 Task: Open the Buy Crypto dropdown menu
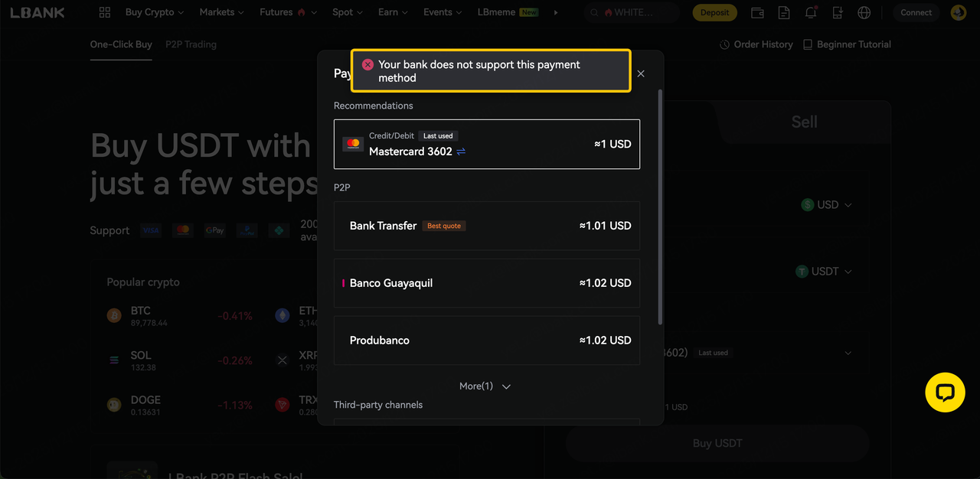[154, 12]
